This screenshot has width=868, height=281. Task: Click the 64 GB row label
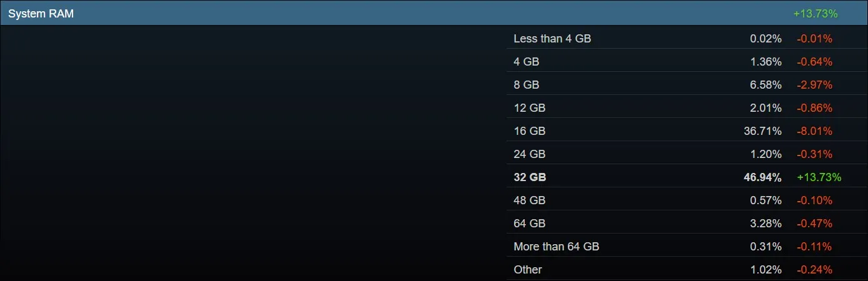(530, 224)
